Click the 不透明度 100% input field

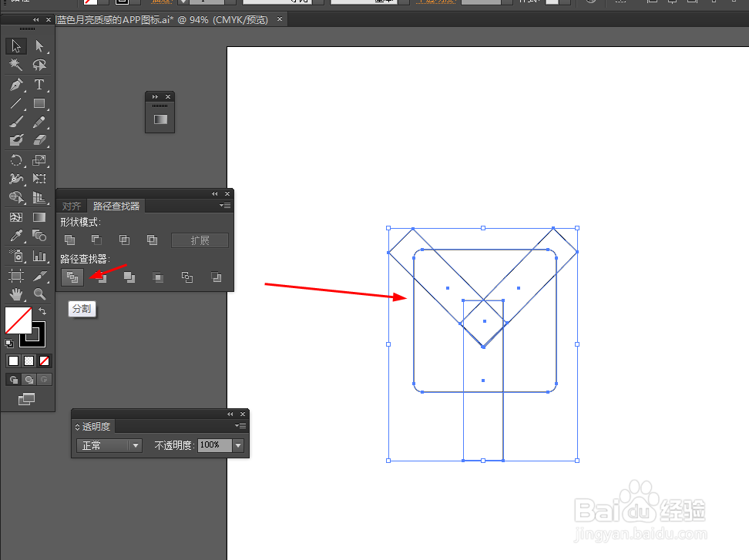pyautogui.click(x=214, y=445)
